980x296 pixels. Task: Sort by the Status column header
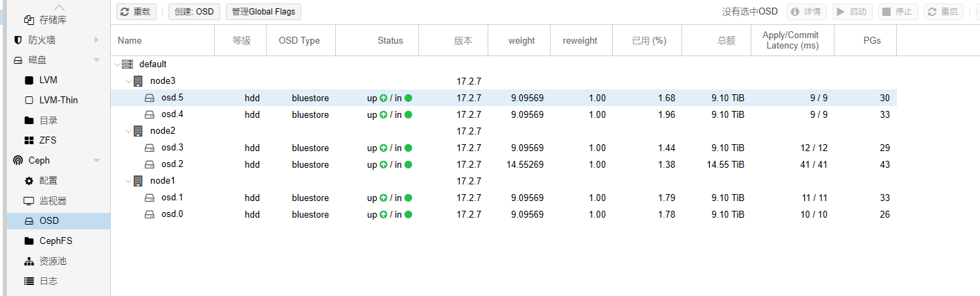click(x=390, y=41)
